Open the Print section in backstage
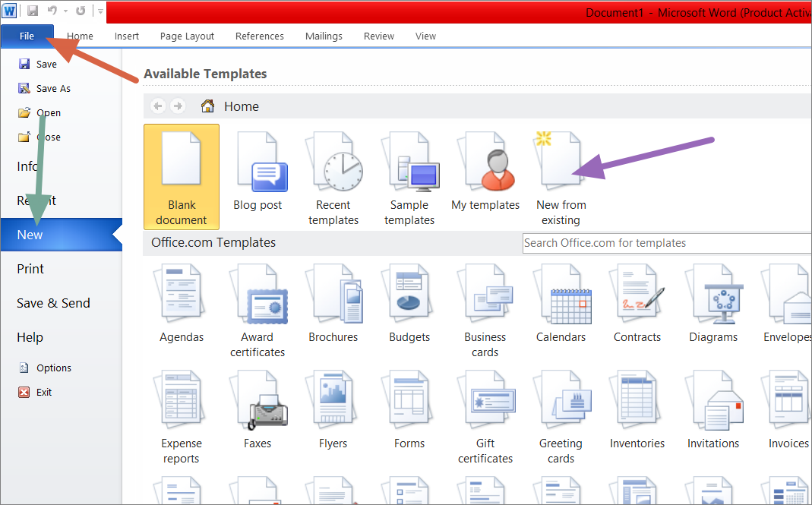 pos(30,269)
